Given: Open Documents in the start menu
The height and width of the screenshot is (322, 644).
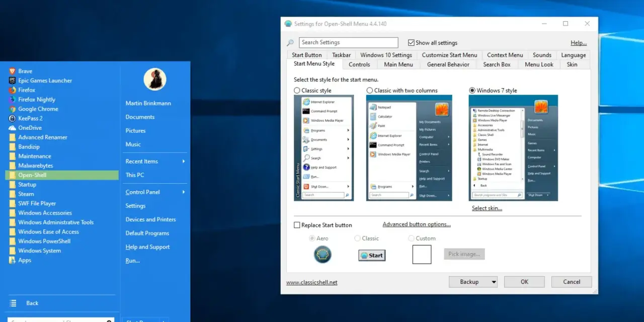Looking at the screenshot, I should 140,117.
